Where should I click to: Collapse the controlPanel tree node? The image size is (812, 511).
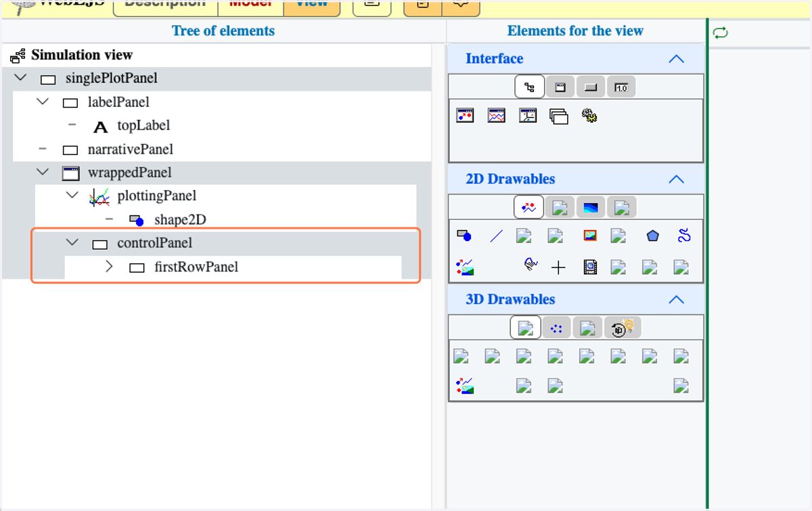point(72,242)
